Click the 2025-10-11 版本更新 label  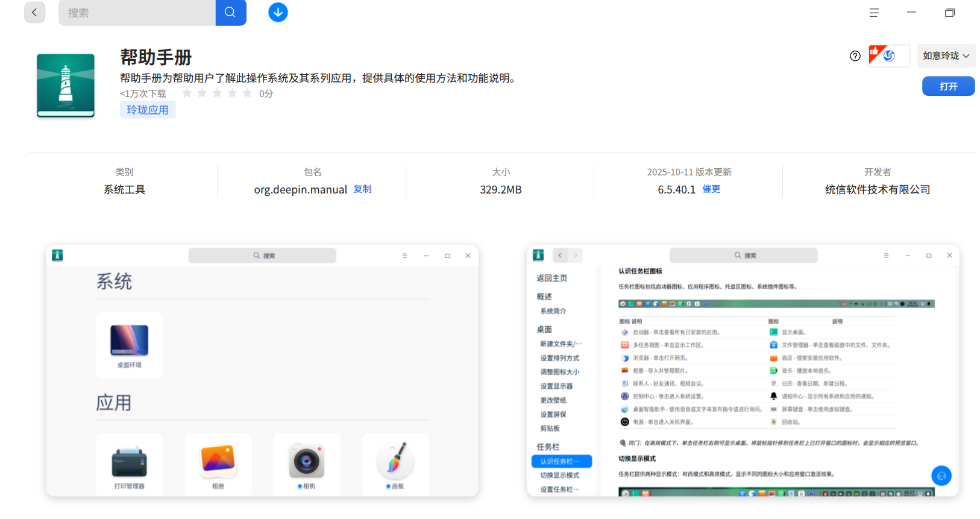(689, 172)
